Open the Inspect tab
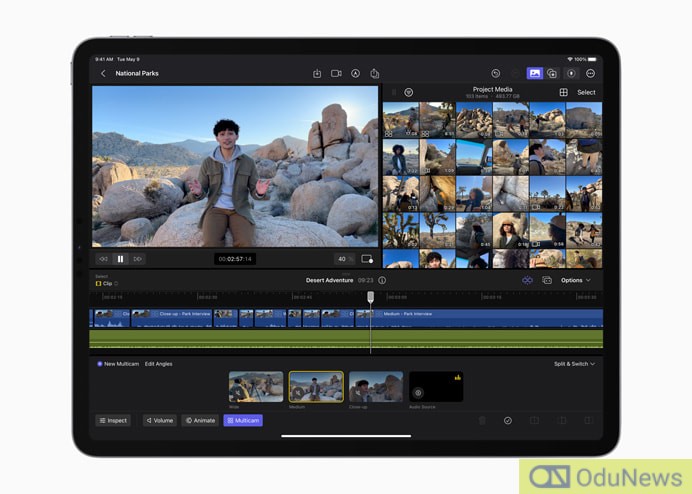 click(113, 420)
